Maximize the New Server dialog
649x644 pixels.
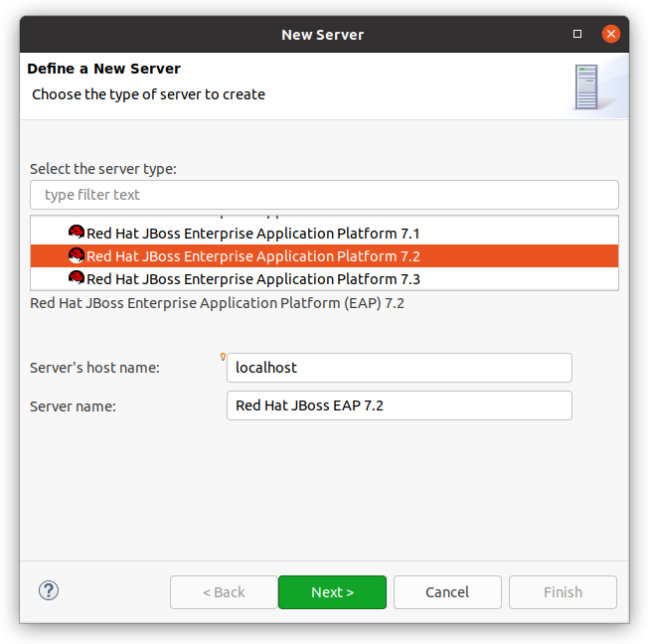click(577, 34)
